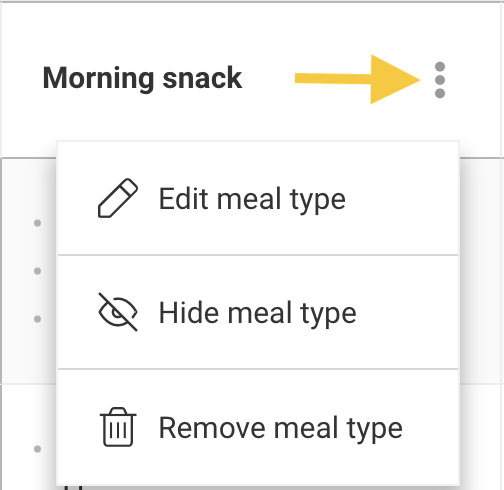Click blank header area left of Morning snack
Viewport: 504px width, 490px height.
[22, 79]
